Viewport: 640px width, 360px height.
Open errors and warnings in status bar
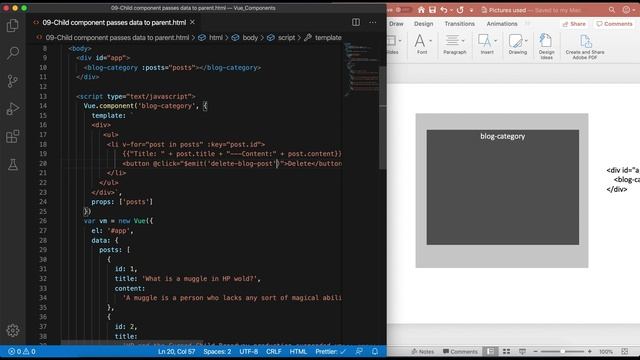[22, 351]
